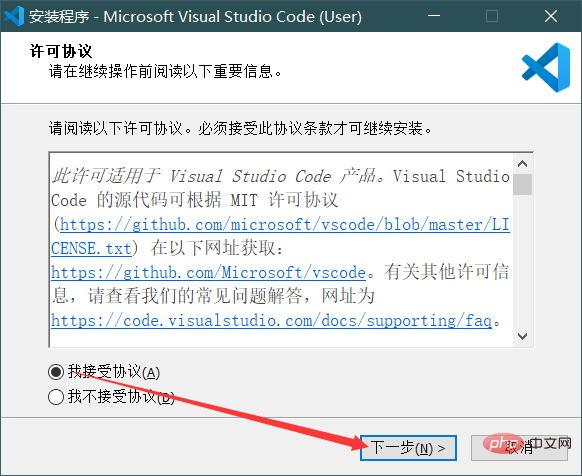Click the "请在继续操作前阅读以下重要信息。" text

click(166, 71)
